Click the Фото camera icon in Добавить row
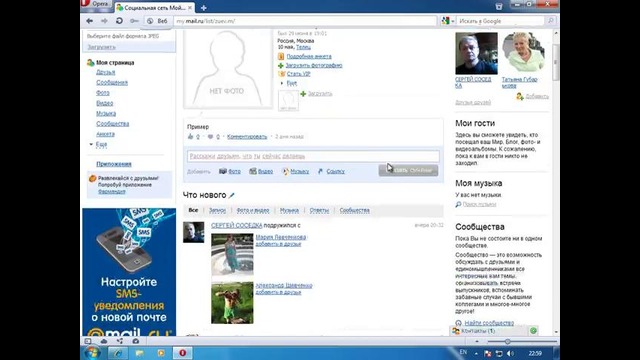 coord(223,171)
